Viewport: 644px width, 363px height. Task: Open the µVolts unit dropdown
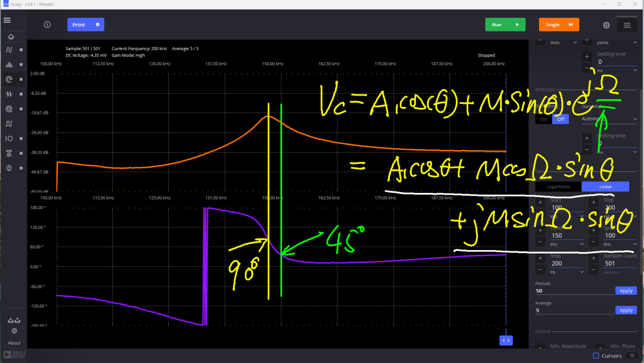coord(617,42)
